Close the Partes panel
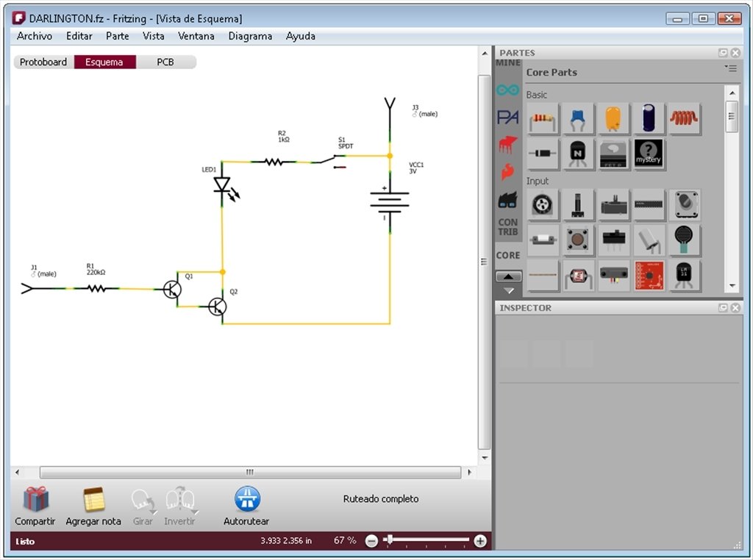Image resolution: width=753 pixels, height=560 pixels. pos(735,52)
